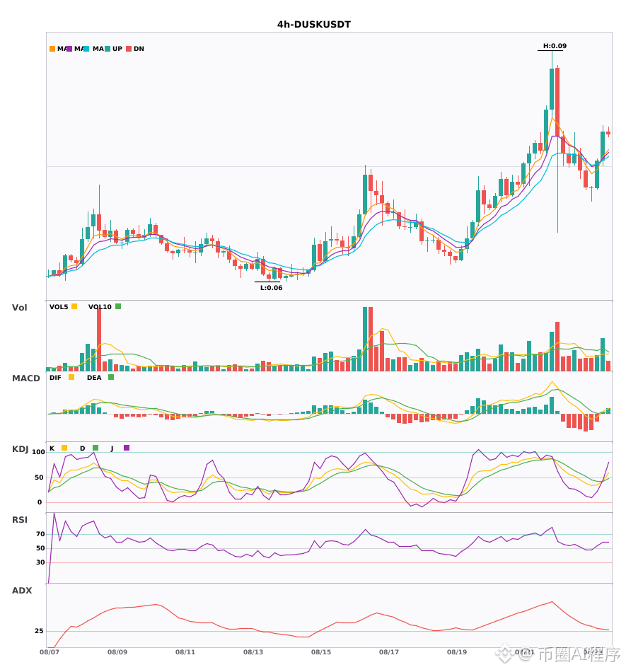Click the ADX panel heading
Viewport: 626px width, 672px height.
point(22,591)
